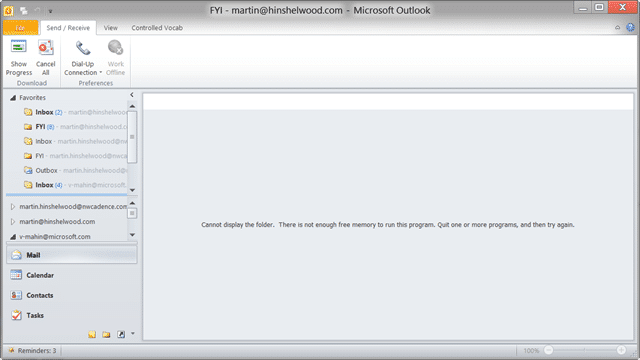Viewport: 640px width, 360px height.
Task: Open the Outbox folder
Action: point(76,170)
